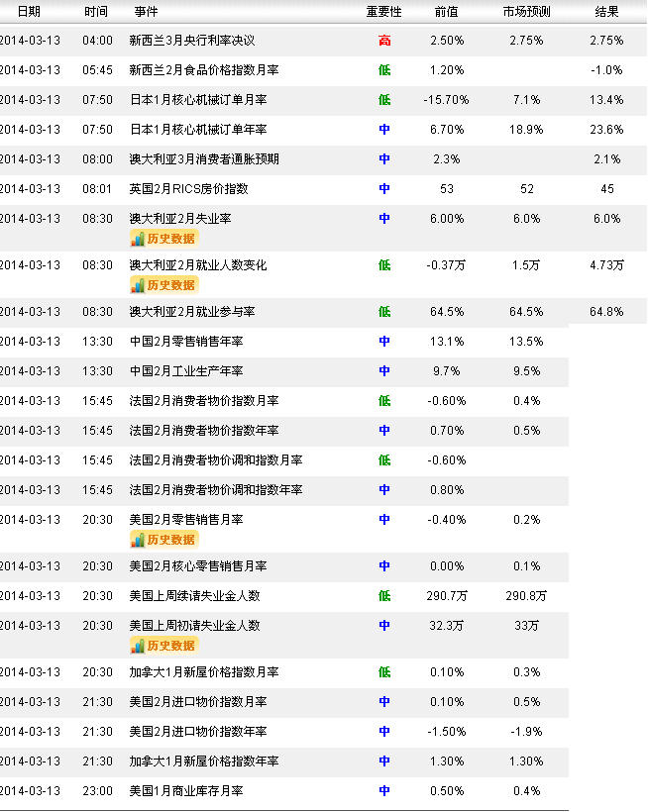Click the time 13:30 for 中国2月零售销售年率
Image resolution: width=648 pixels, height=812 pixels.
[x=97, y=342]
